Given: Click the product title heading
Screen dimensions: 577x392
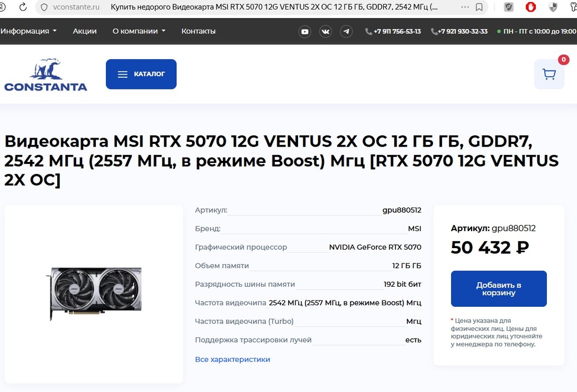Looking at the screenshot, I should (x=282, y=160).
